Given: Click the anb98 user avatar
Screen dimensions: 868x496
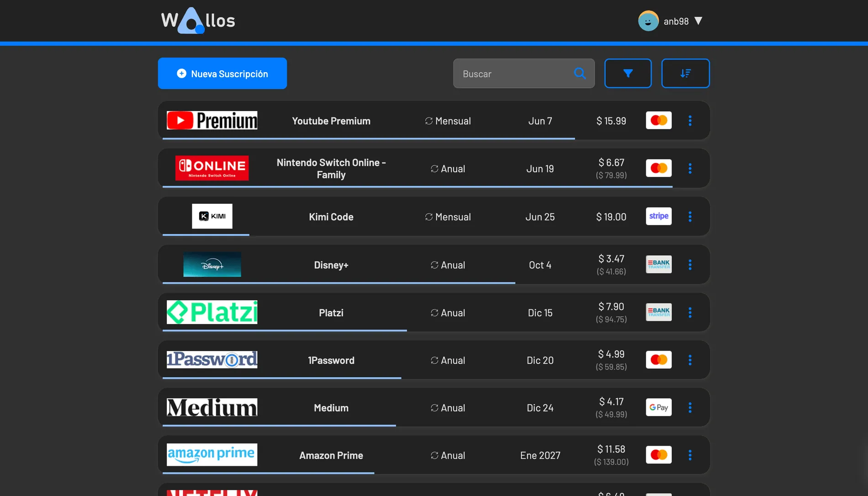Looking at the screenshot, I should point(648,21).
